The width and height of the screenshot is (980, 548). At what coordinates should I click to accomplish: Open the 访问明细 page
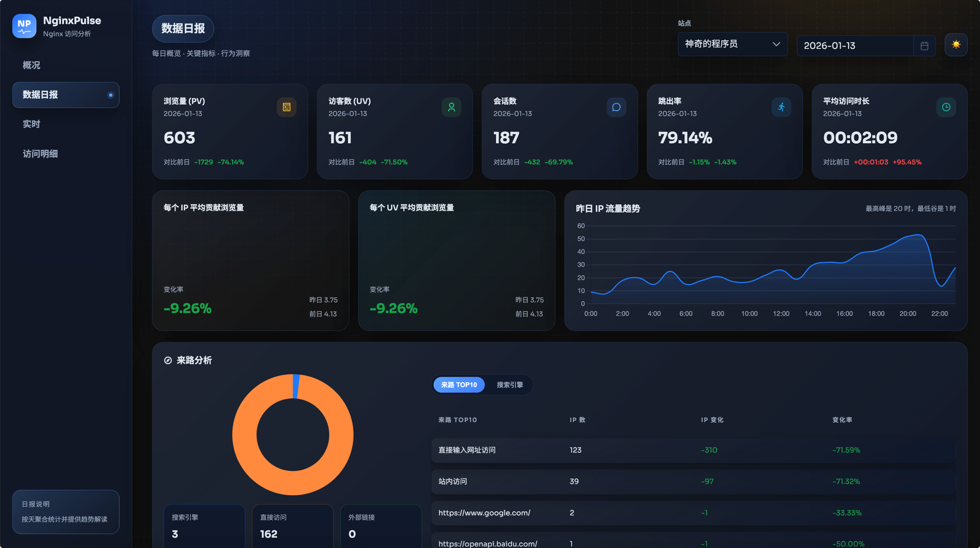pyautogui.click(x=40, y=154)
